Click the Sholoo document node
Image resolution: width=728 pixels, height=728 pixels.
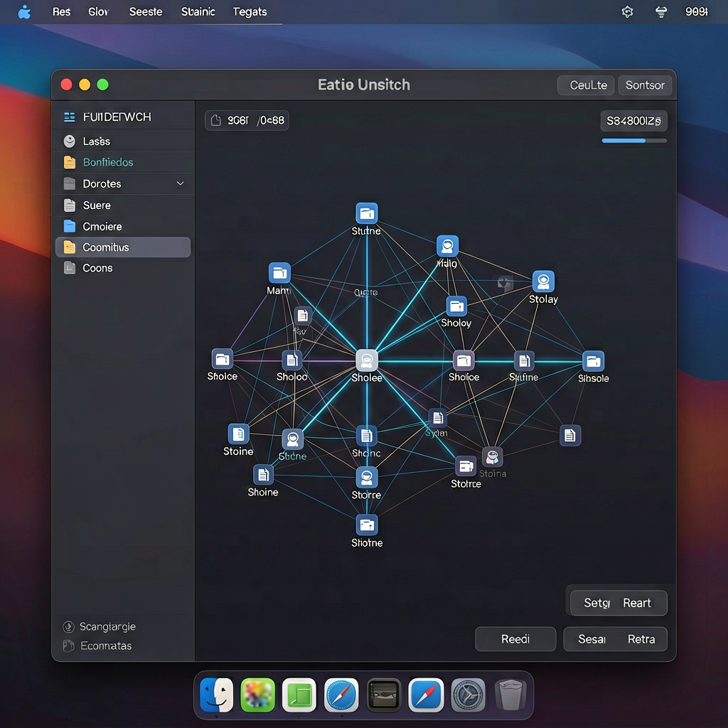[292, 360]
